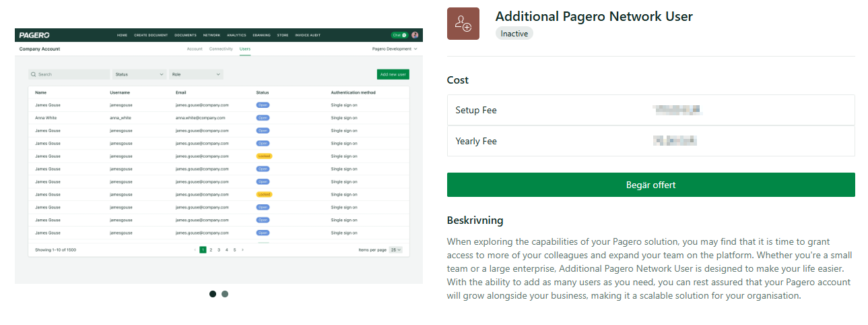Click the search magnifier icon in preview
Image resolution: width=868 pixels, height=325 pixels.
point(34,74)
